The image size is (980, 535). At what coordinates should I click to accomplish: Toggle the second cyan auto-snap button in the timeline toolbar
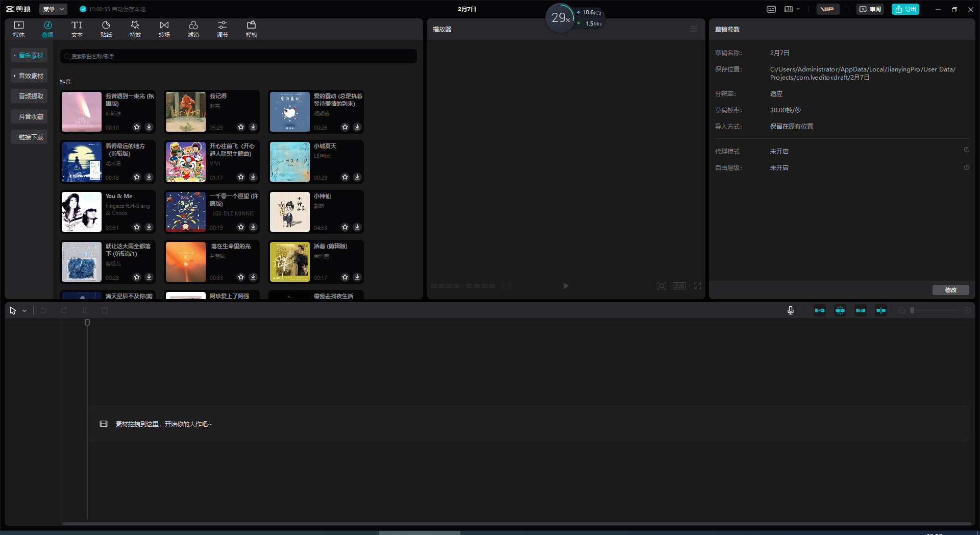tap(840, 310)
